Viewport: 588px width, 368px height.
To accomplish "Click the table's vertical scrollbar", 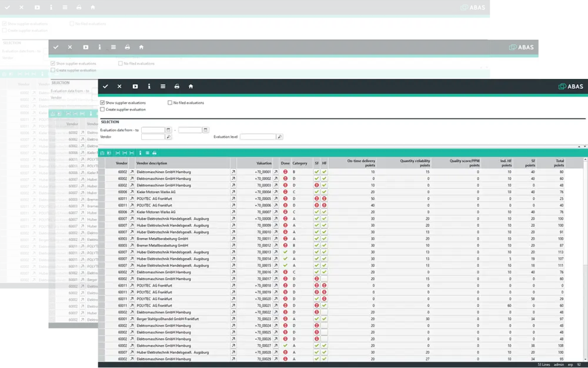I will 586,259.
